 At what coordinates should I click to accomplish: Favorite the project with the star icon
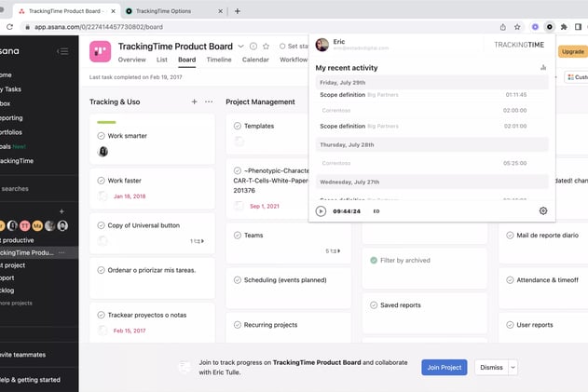(x=266, y=47)
